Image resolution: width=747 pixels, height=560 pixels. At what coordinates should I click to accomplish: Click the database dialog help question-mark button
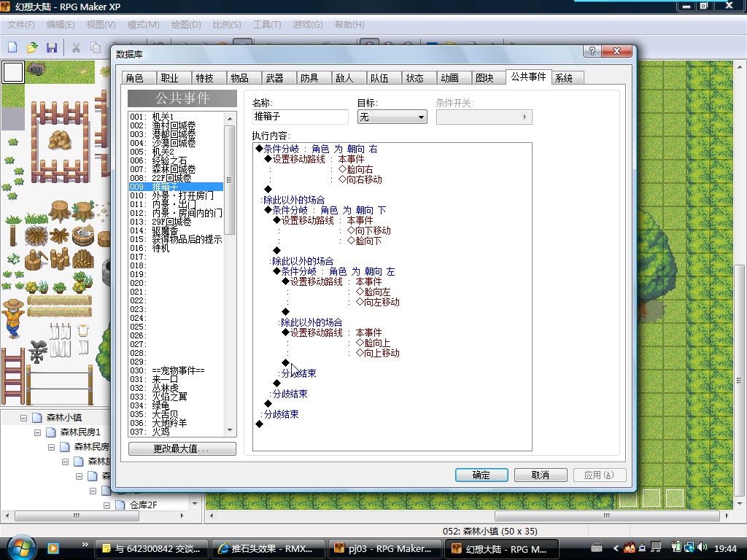pyautogui.click(x=592, y=51)
